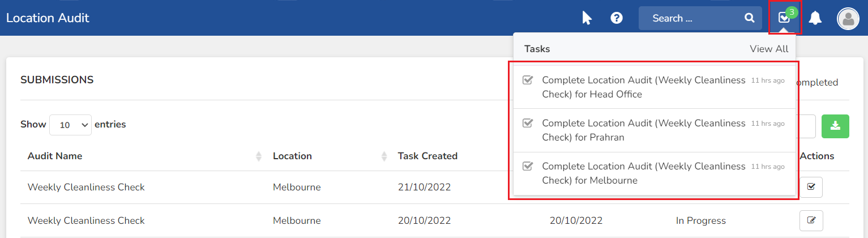Tick the checkbox icon for Head Office task

527,80
